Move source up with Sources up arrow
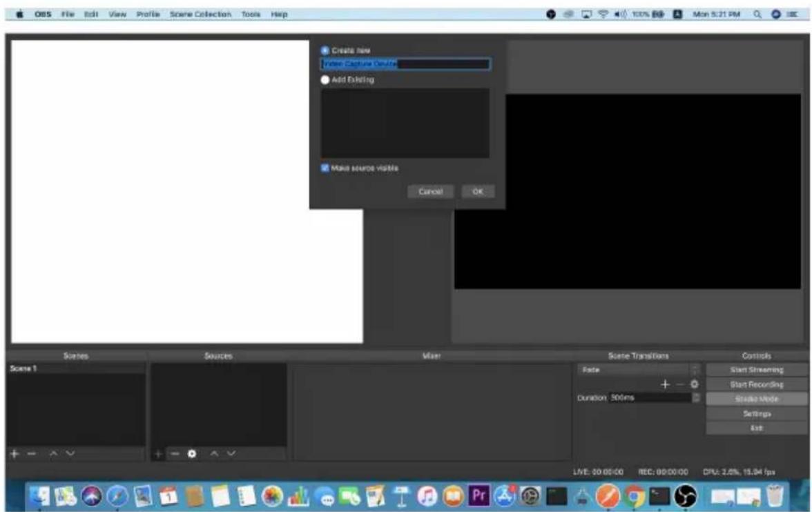This screenshot has height=512, width=812. [214, 453]
